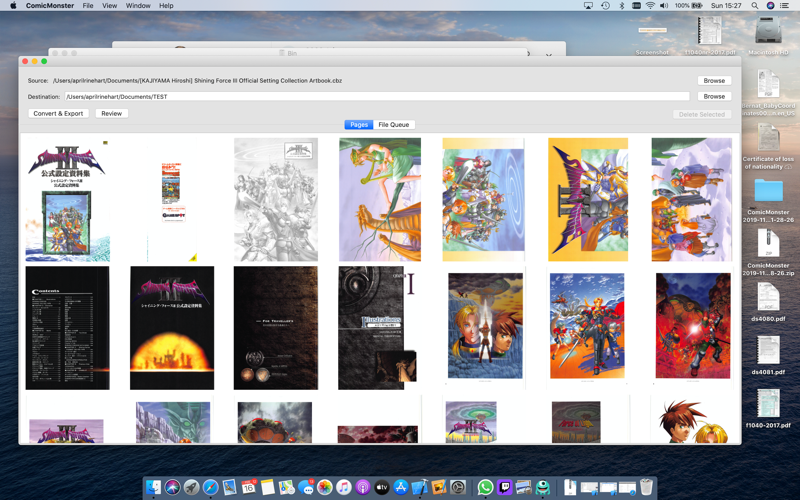Open Apple TV app in Dock
This screenshot has height=500, width=800.
tap(382, 487)
